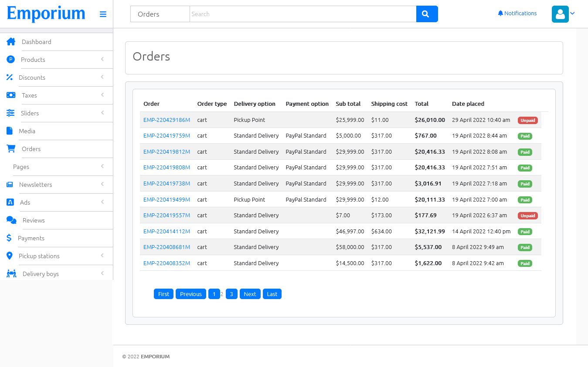Jump to page 3 of orders
This screenshot has height=367, width=588.
pyautogui.click(x=231, y=294)
